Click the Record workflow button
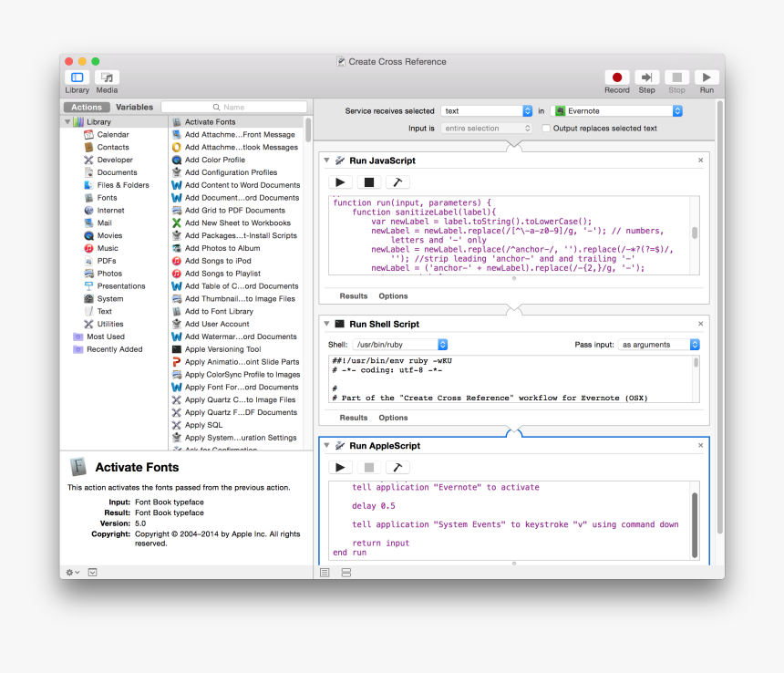The image size is (784, 673). pyautogui.click(x=616, y=78)
